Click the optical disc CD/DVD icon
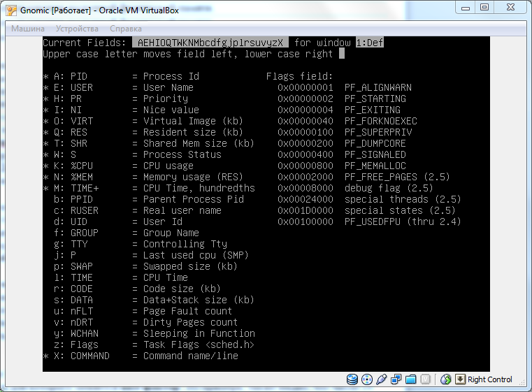 367,379
